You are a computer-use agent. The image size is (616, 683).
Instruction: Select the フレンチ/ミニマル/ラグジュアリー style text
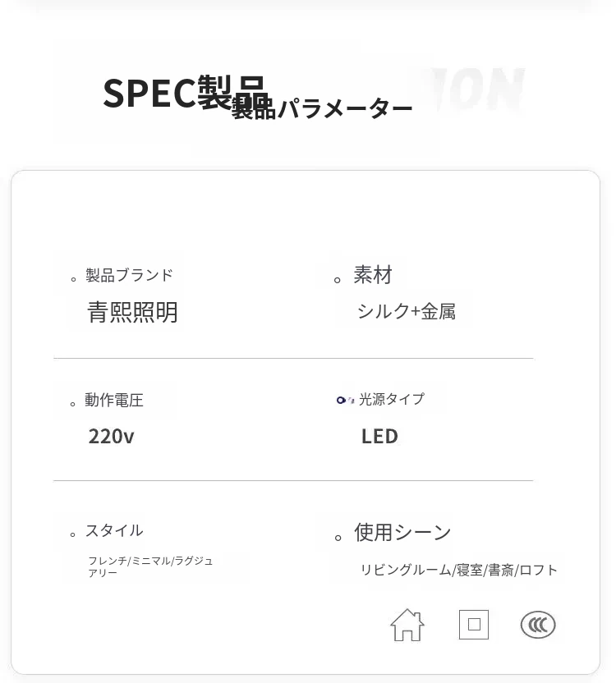[150, 566]
